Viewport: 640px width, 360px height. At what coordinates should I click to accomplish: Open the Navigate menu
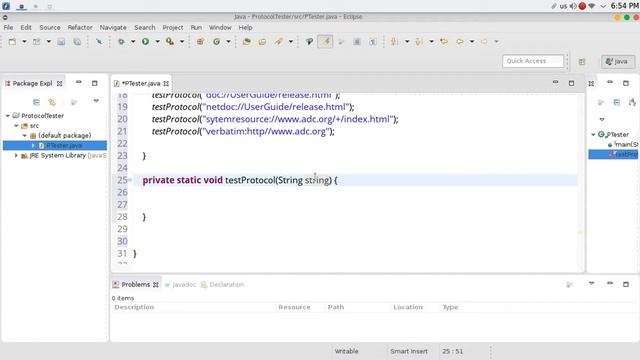[113, 27]
